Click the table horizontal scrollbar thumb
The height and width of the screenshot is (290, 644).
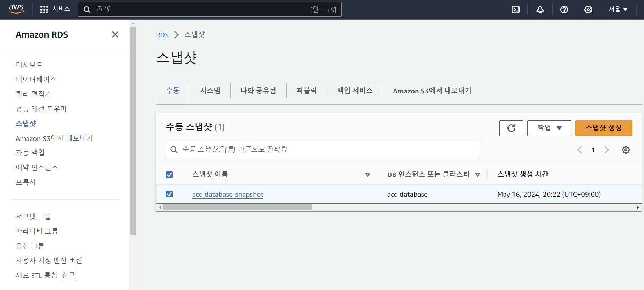pos(238,207)
